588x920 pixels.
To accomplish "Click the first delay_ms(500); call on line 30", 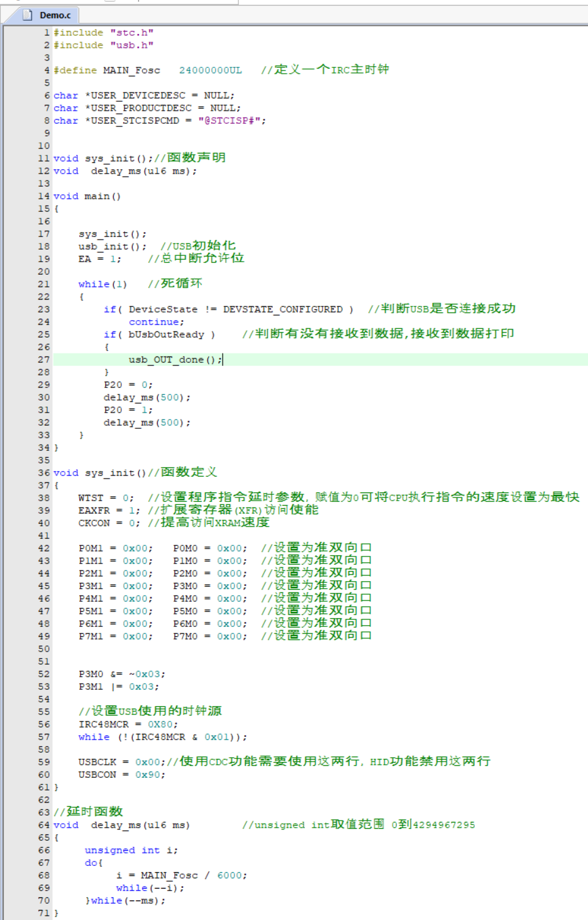I will pyautogui.click(x=147, y=397).
